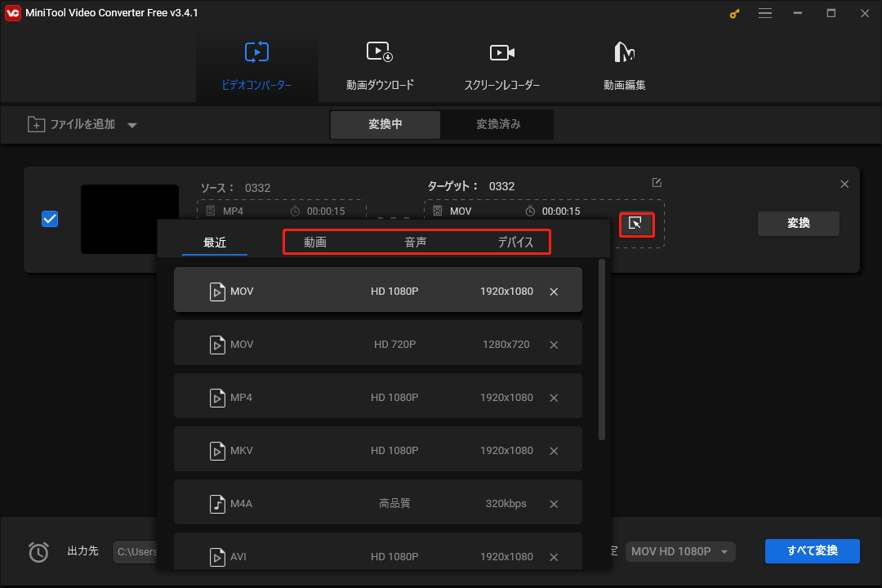
Task: Choose the MP4 HD 1080P preset row
Action: coord(377,395)
